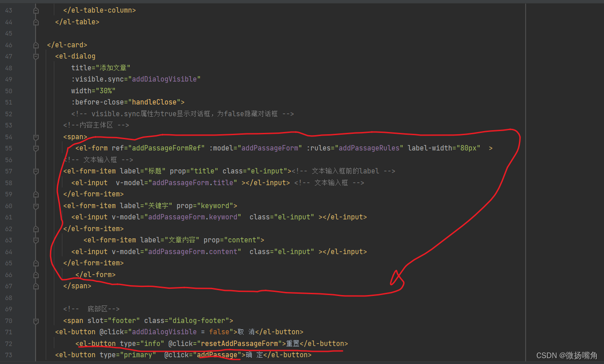
Task: Click the fold end marker at line 43
Action: pyautogui.click(x=36, y=10)
